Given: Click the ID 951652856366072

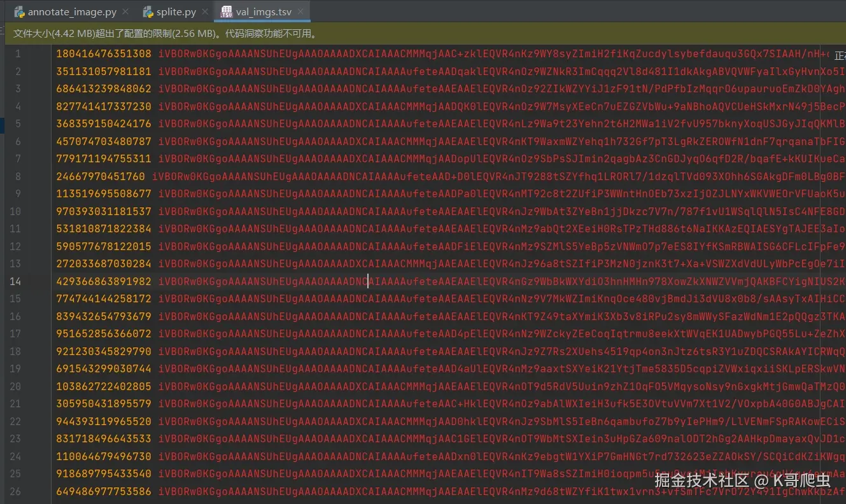Looking at the screenshot, I should [x=104, y=333].
